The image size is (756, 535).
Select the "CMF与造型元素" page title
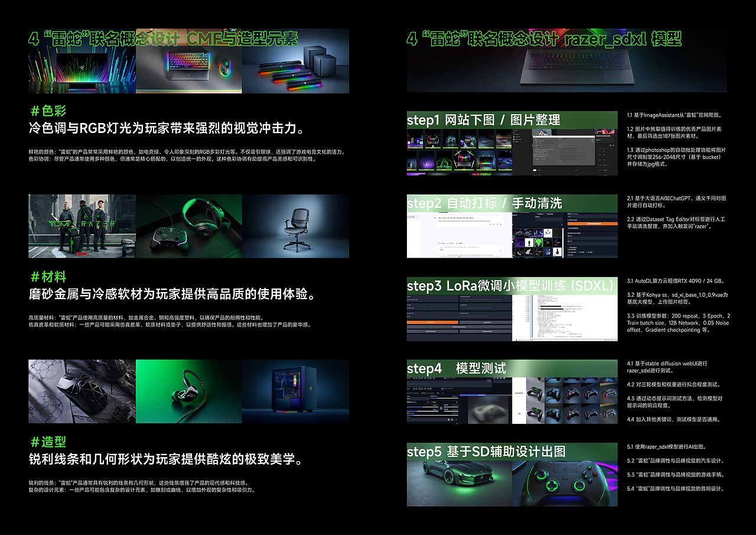click(242, 39)
